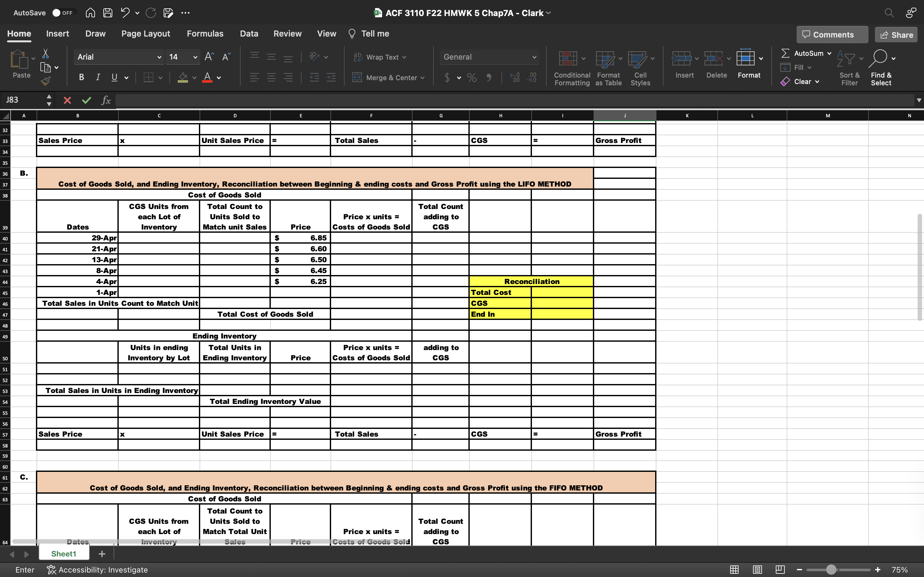This screenshot has height=577, width=924.
Task: Click the Increase Font Size icon
Action: pyautogui.click(x=209, y=57)
